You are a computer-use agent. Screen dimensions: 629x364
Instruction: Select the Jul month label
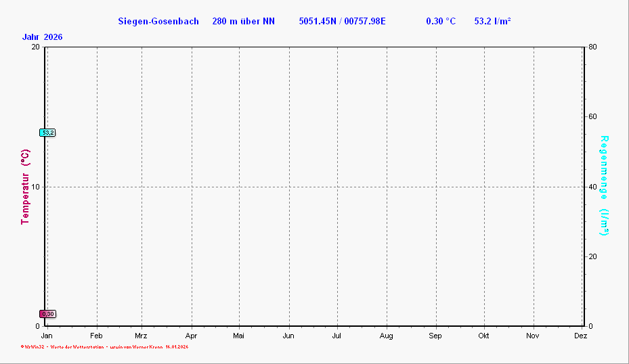337,336
